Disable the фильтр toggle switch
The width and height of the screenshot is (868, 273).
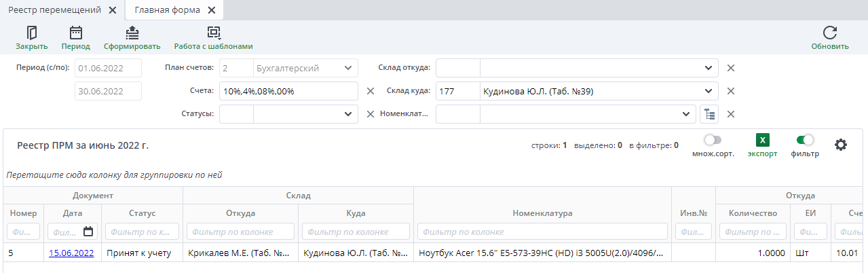coord(805,140)
